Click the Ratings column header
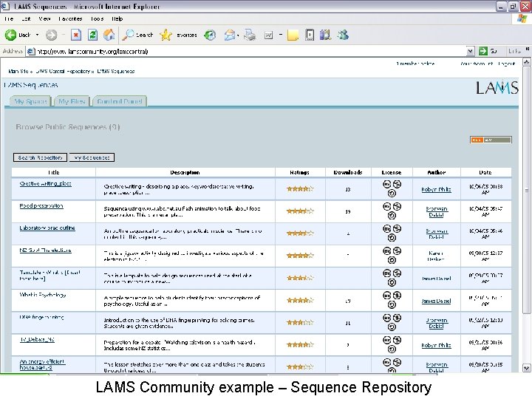532x399 pixels. point(299,172)
